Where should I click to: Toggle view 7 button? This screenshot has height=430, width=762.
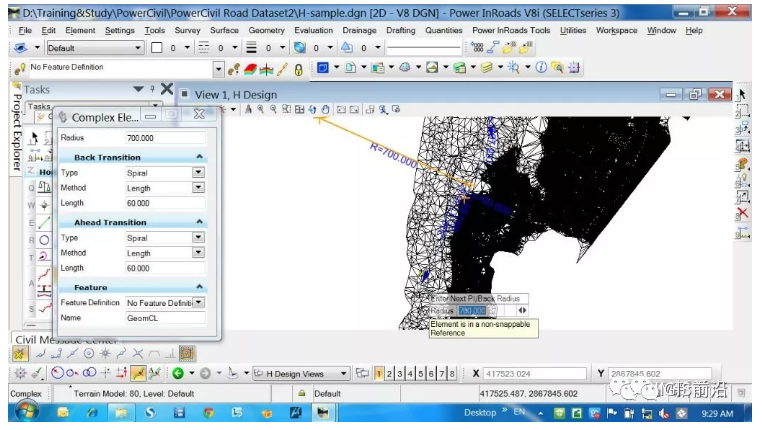click(x=442, y=374)
